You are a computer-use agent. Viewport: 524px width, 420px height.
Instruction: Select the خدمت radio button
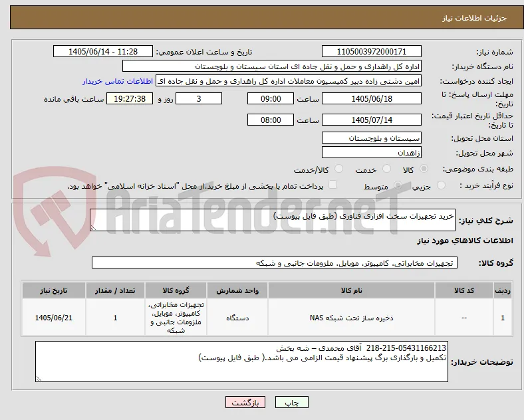pyautogui.click(x=386, y=169)
